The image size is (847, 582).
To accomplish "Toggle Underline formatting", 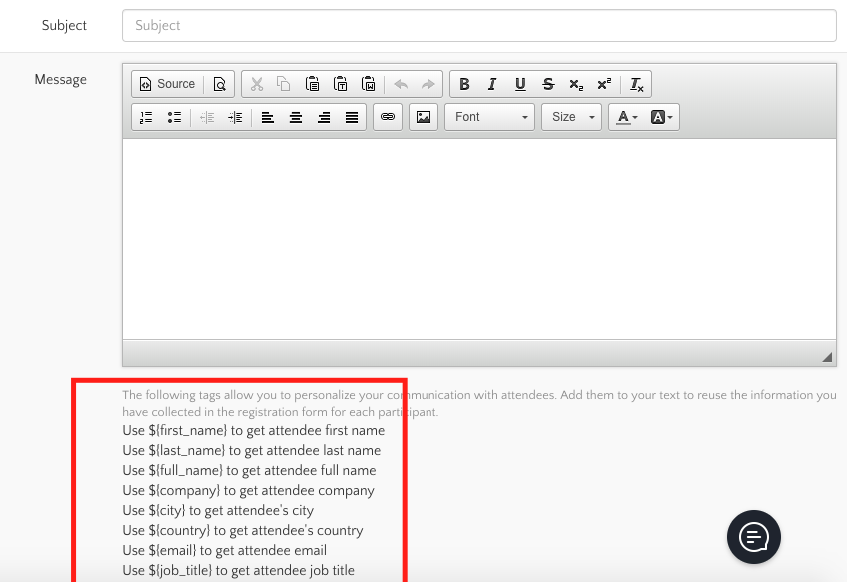I will click(x=520, y=84).
